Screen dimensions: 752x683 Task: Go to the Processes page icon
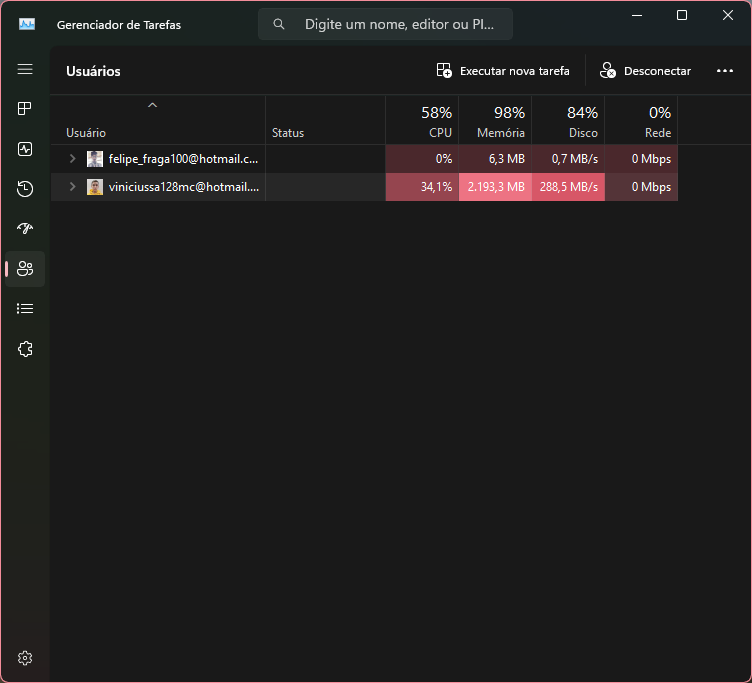(25, 109)
